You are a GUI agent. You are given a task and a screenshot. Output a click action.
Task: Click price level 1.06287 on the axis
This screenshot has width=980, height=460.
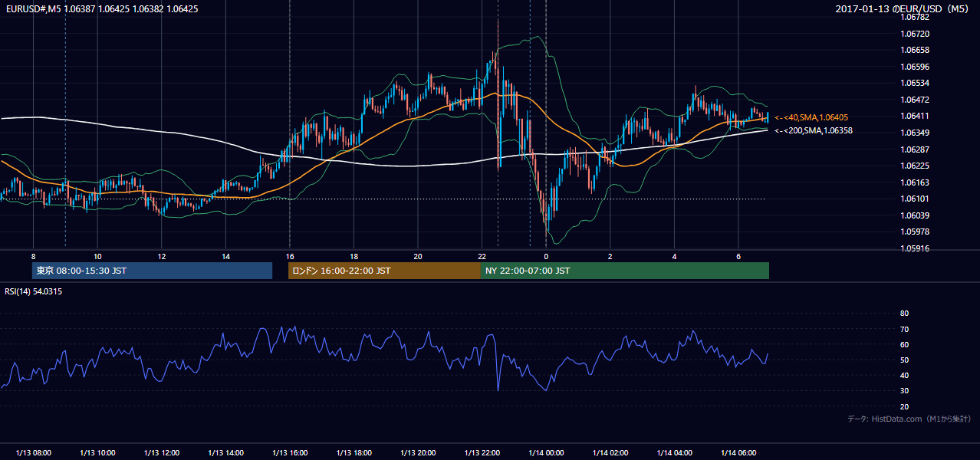point(915,149)
